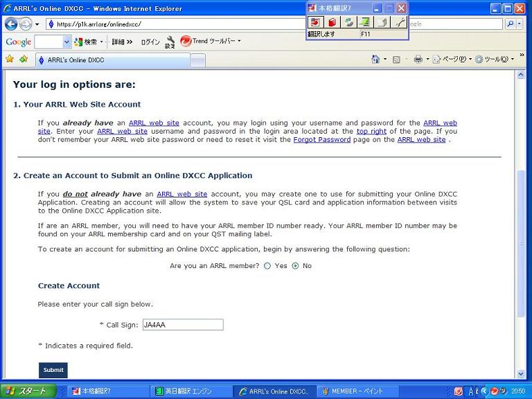This screenshot has height=399, width=532.
Task: Open the ツール(O) menu
Action: click(495, 60)
